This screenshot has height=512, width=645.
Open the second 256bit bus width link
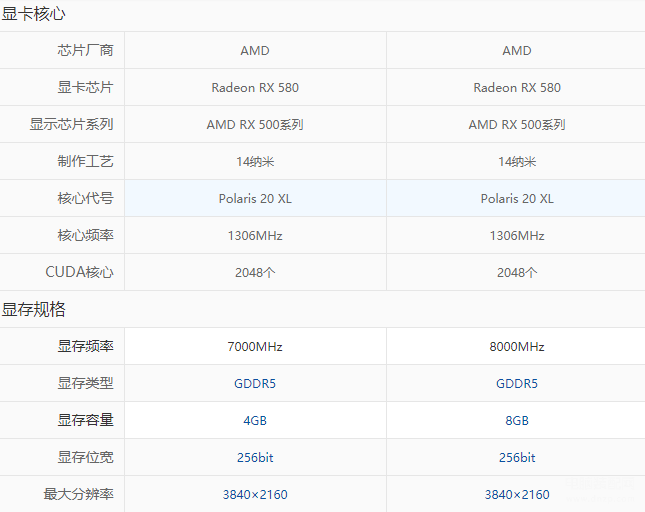517,457
